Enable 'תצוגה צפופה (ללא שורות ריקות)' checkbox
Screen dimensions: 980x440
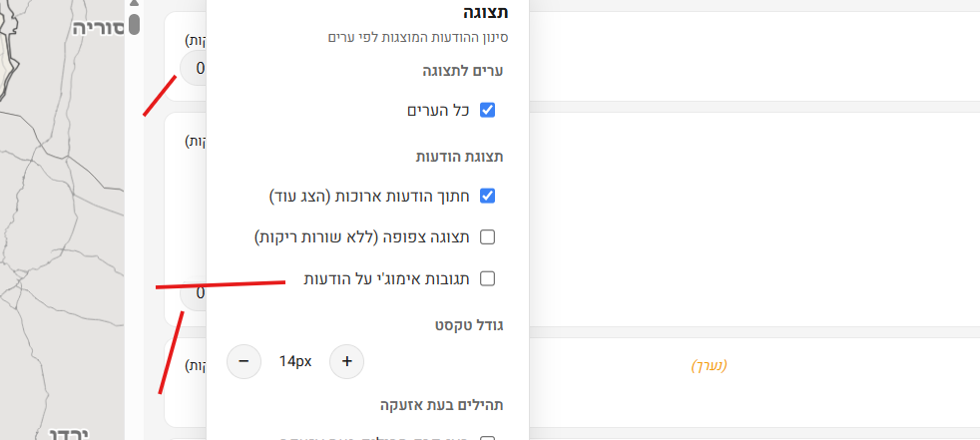coord(488,237)
